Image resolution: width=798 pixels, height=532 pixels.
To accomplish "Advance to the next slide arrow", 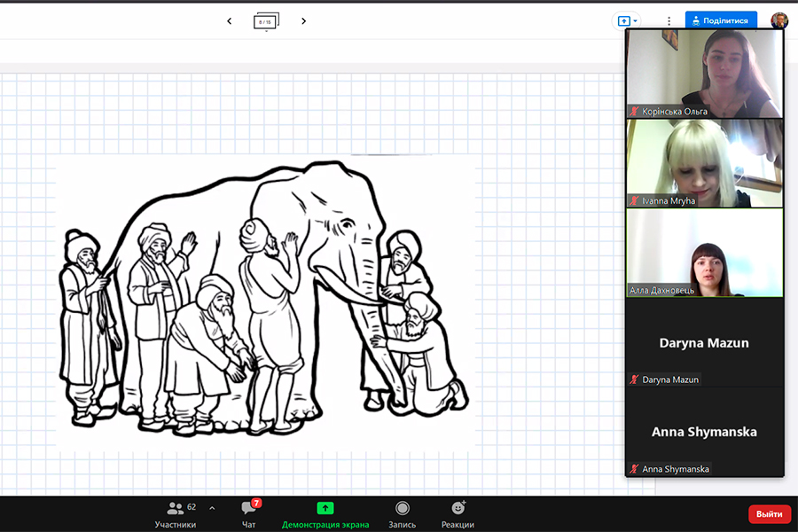I will (x=303, y=21).
